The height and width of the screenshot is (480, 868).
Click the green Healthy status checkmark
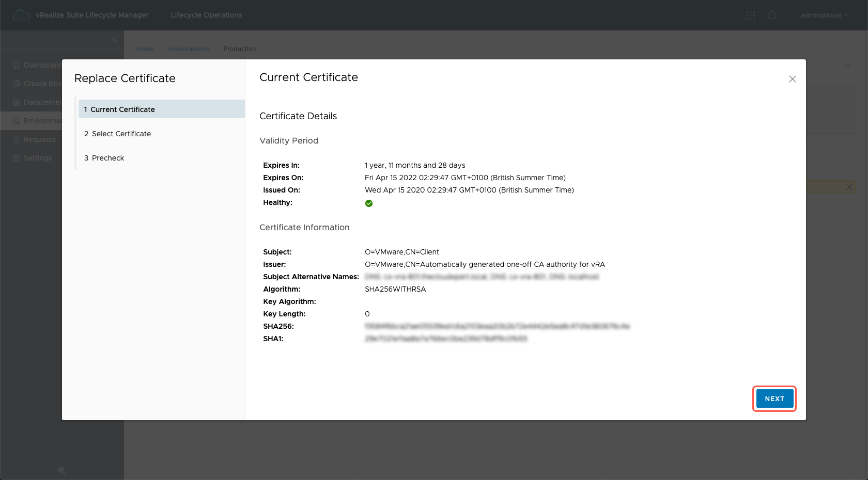click(x=369, y=203)
